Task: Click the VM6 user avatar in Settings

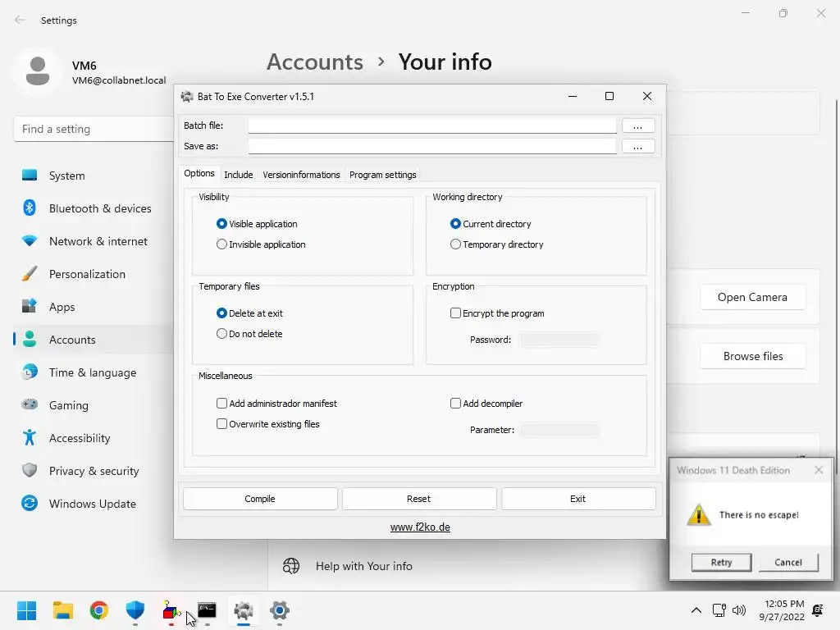Action: [38, 71]
